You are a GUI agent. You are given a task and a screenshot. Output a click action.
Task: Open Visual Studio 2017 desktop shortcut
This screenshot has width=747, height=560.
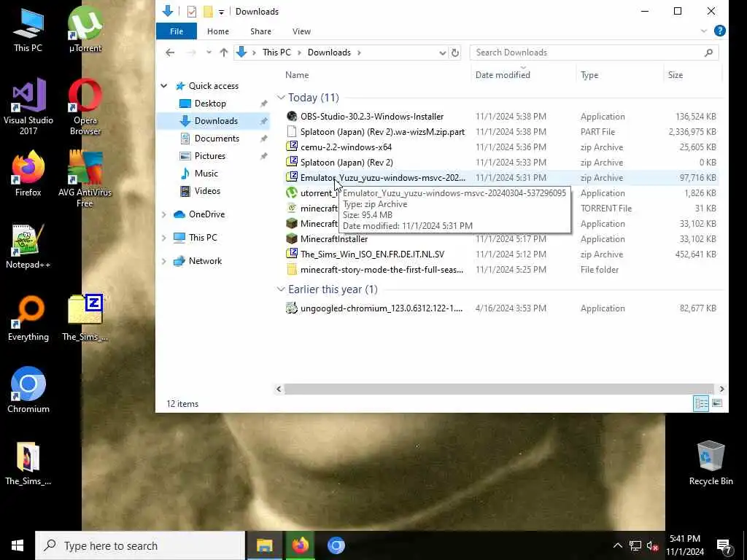28,106
